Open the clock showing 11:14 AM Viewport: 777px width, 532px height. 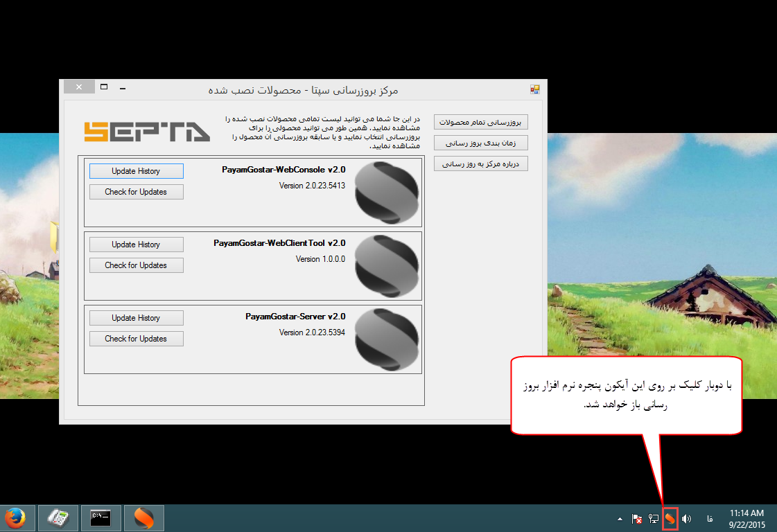pos(747,519)
